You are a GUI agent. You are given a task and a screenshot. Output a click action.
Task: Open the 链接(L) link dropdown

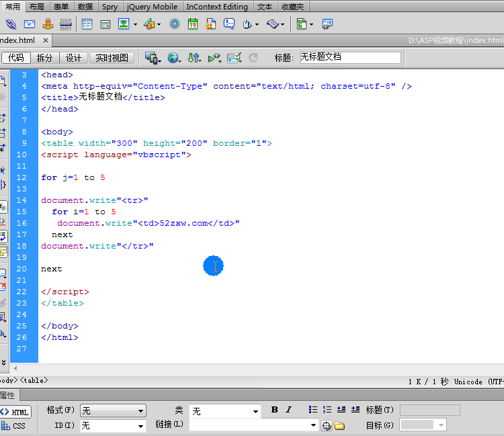(253, 425)
